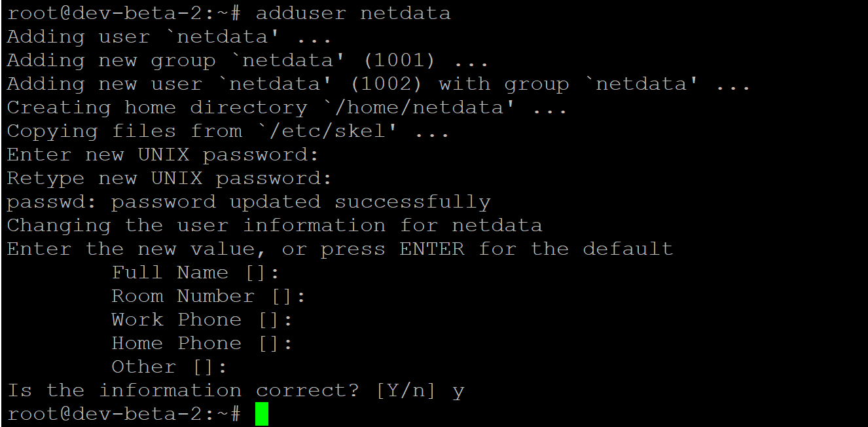868x427 pixels.
Task: Click the word ENTER in instructions
Action: point(431,249)
